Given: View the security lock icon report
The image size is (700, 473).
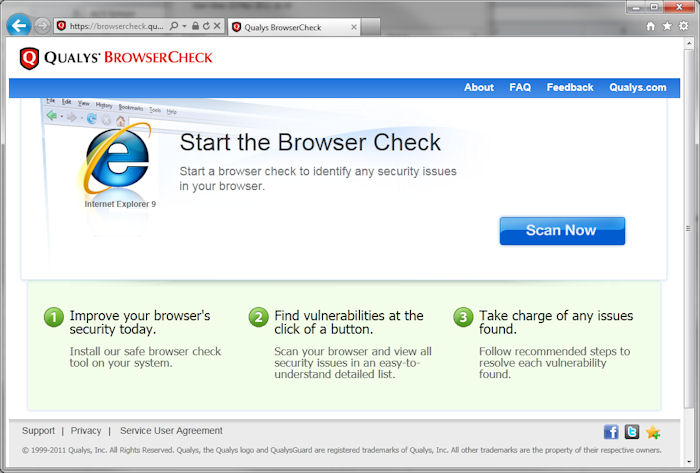Looking at the screenshot, I should click(195, 26).
